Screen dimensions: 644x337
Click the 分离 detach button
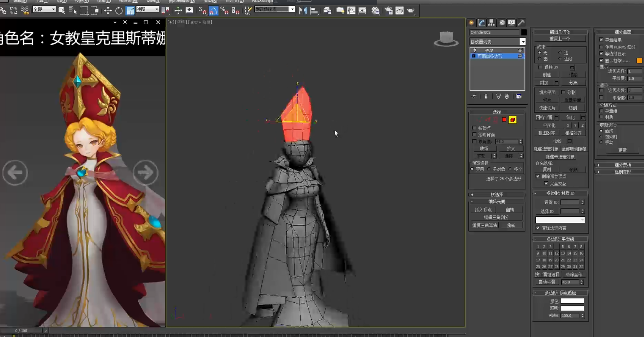(x=573, y=83)
